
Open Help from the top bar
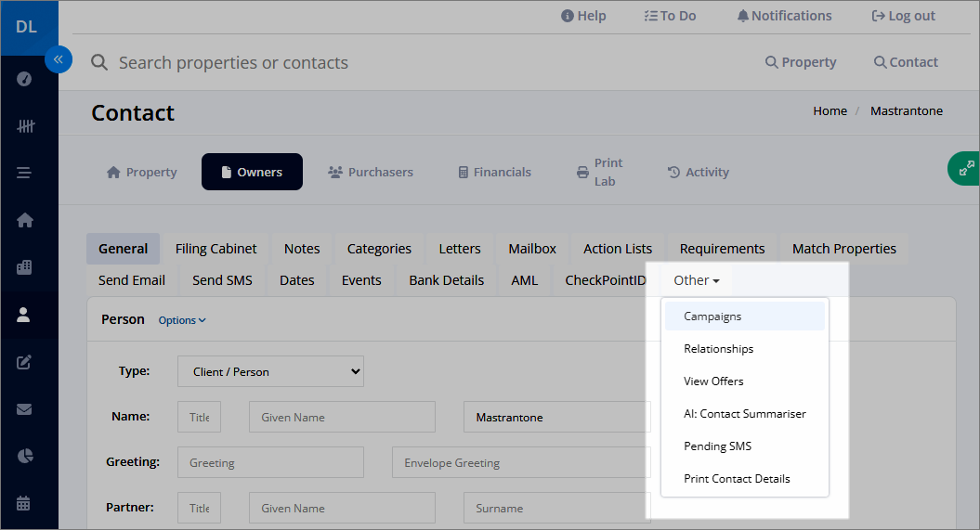click(583, 16)
